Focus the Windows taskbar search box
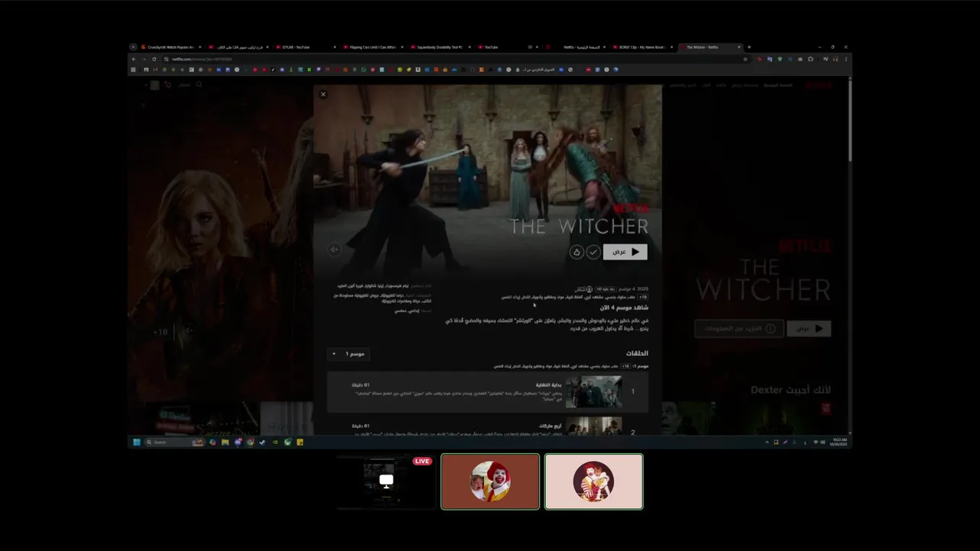The height and width of the screenshot is (551, 980). (175, 442)
